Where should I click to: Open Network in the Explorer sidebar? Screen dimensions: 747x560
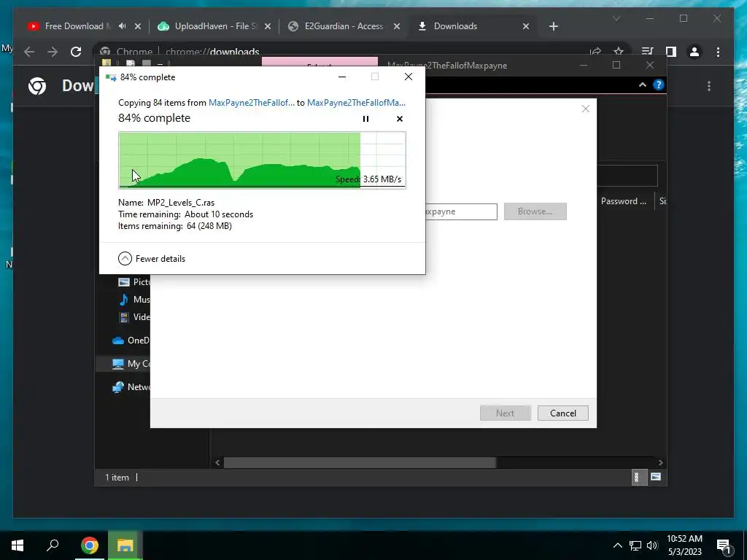click(131, 387)
